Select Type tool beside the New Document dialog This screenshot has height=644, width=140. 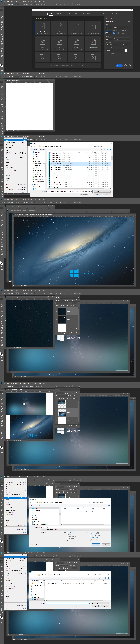pyautogui.click(x=2, y=49)
